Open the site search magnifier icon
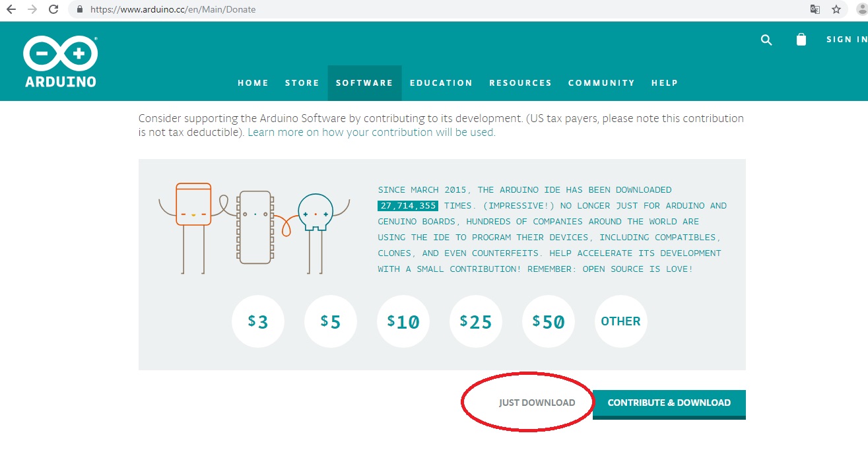Viewport: 868px width, 458px height. click(766, 40)
